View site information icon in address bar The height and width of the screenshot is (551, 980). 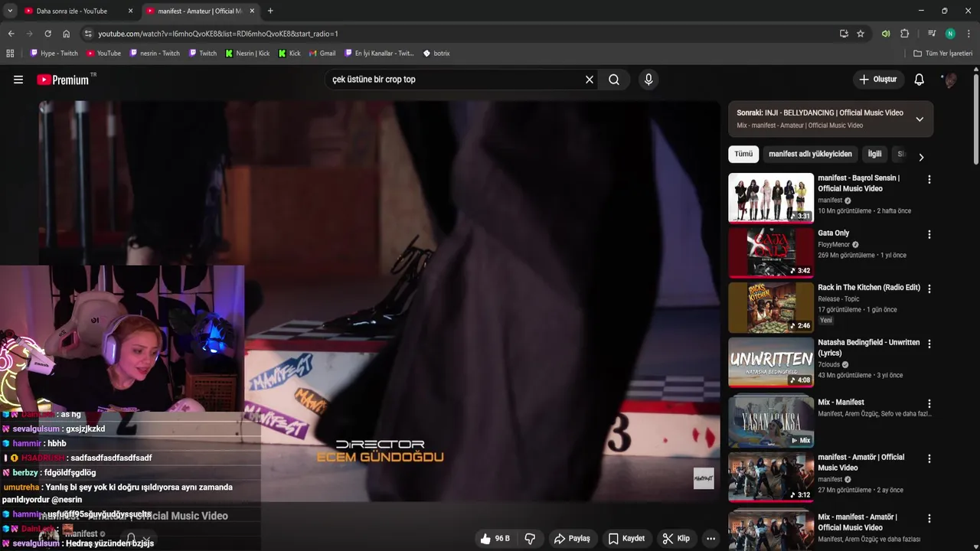coord(88,34)
